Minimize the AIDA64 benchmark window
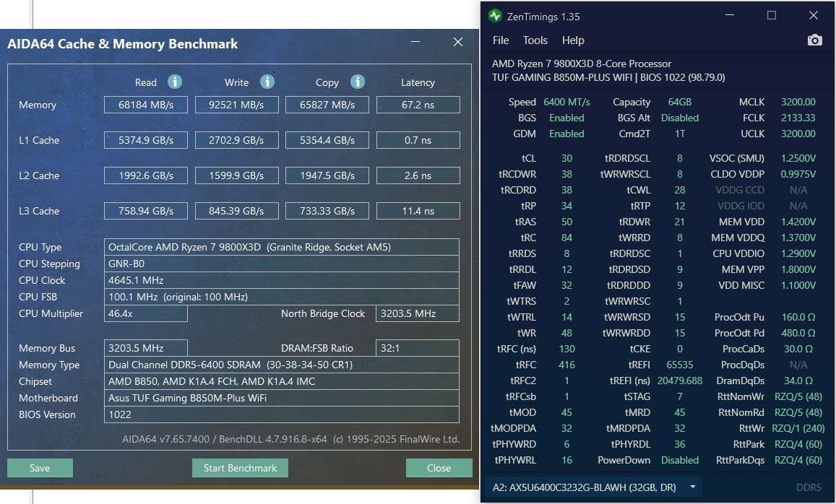The height and width of the screenshot is (504, 836). 415,42
